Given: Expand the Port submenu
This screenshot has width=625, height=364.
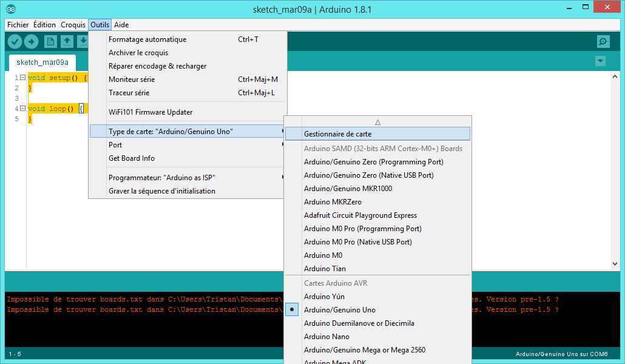Looking at the screenshot, I should tap(187, 145).
